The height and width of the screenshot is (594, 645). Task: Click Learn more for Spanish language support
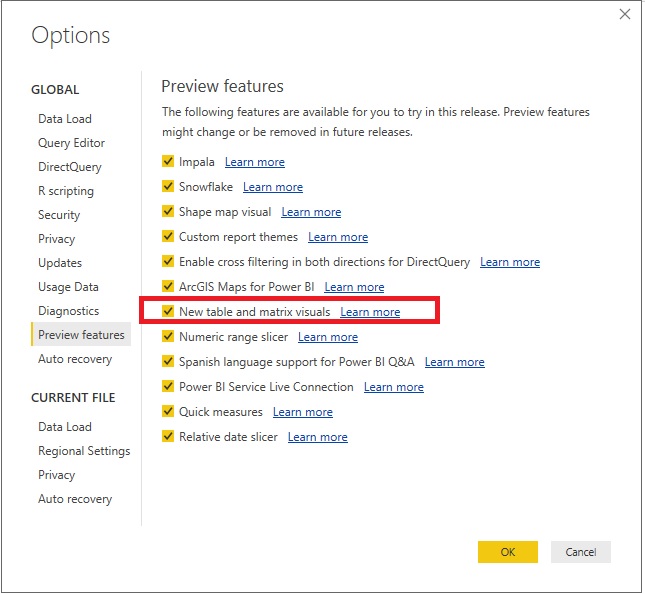[x=455, y=362]
